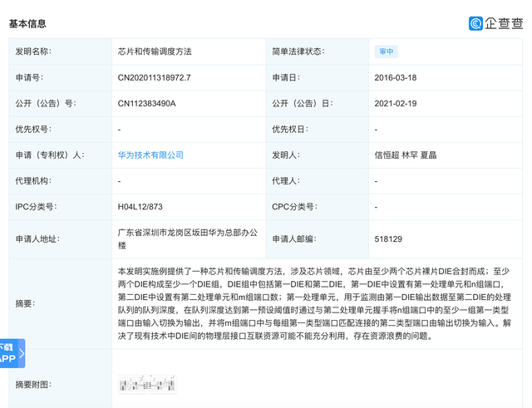Click the 优先权日 label cell
The width and height of the screenshot is (532, 408).
point(318,130)
